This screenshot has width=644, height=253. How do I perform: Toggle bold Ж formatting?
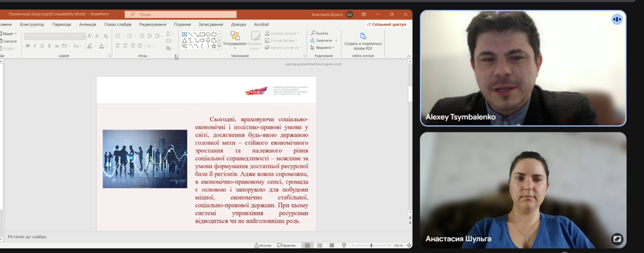click(28, 46)
